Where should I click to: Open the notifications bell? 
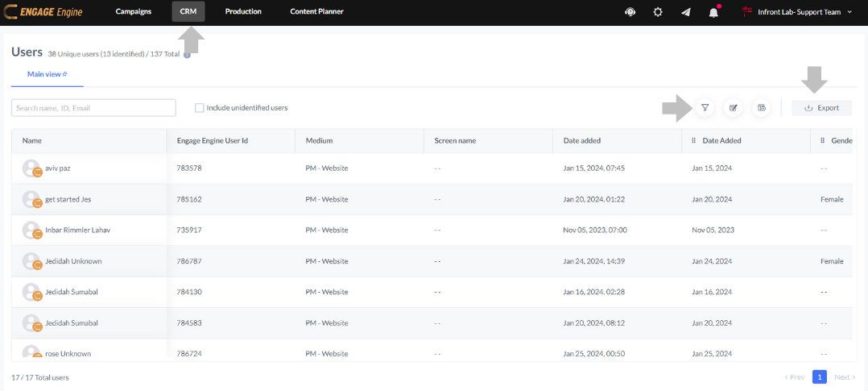(713, 12)
